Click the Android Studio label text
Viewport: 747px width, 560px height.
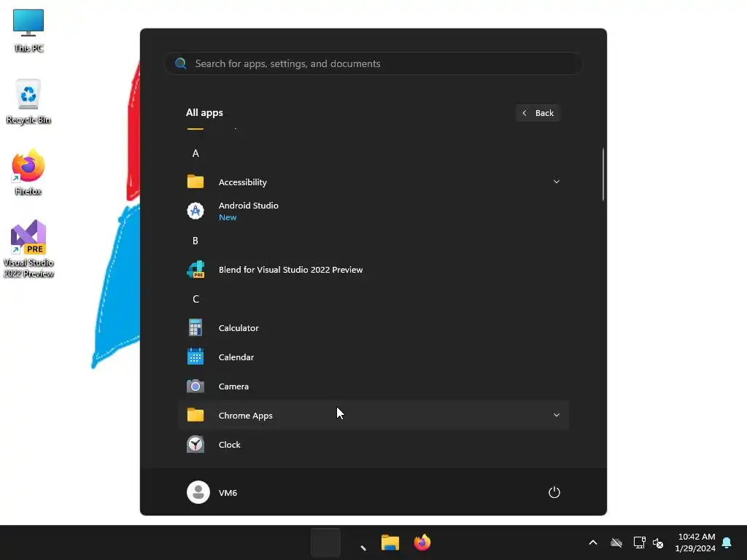249,205
